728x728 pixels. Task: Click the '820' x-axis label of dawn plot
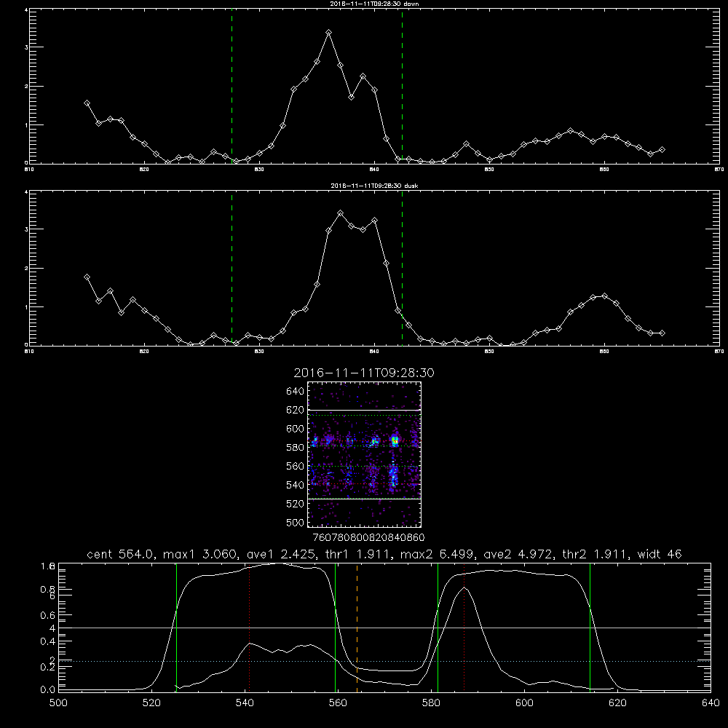pyautogui.click(x=144, y=170)
